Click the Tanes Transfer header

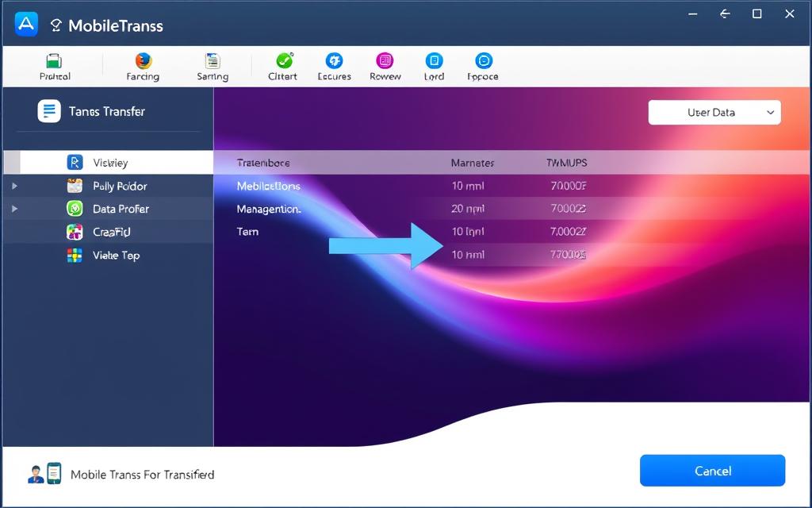[x=106, y=112]
